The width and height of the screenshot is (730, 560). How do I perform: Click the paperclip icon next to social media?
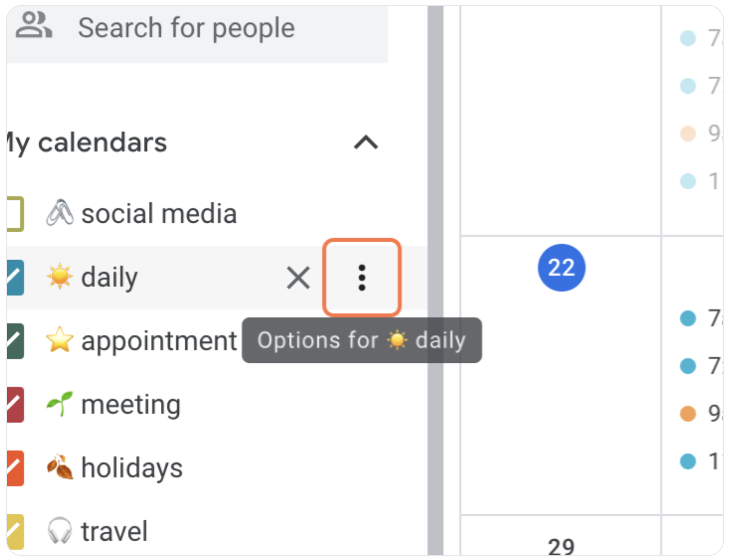tap(59, 213)
